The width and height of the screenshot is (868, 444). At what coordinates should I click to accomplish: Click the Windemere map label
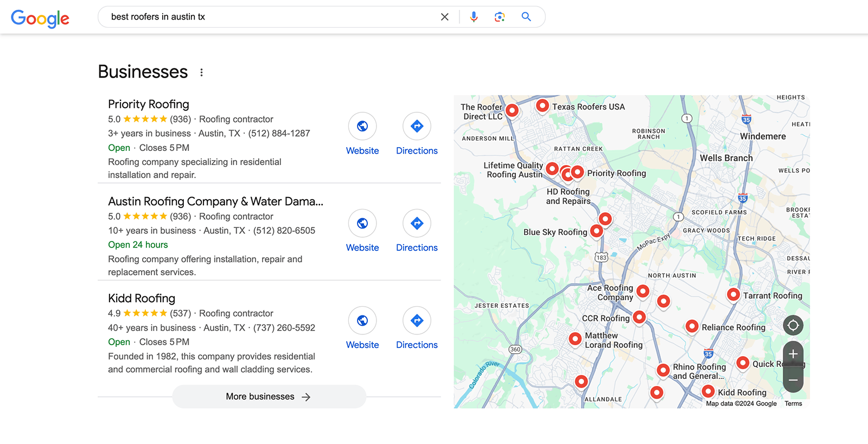(x=763, y=136)
